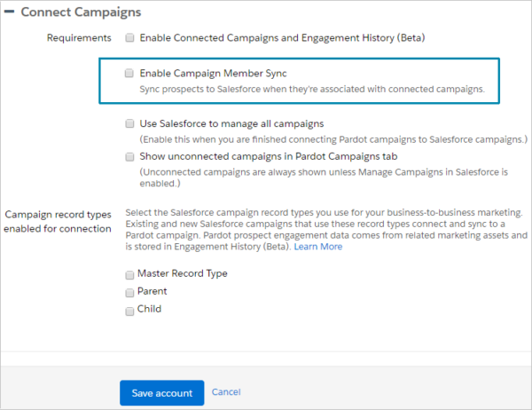
Task: Enable Connected Campaigns and Engagement History checkbox
Action: (x=129, y=37)
